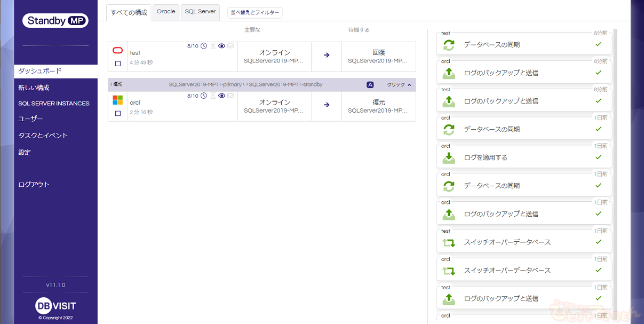This screenshot has height=324, width=644.
Task: Switch to the Oracle tab
Action: click(x=166, y=12)
